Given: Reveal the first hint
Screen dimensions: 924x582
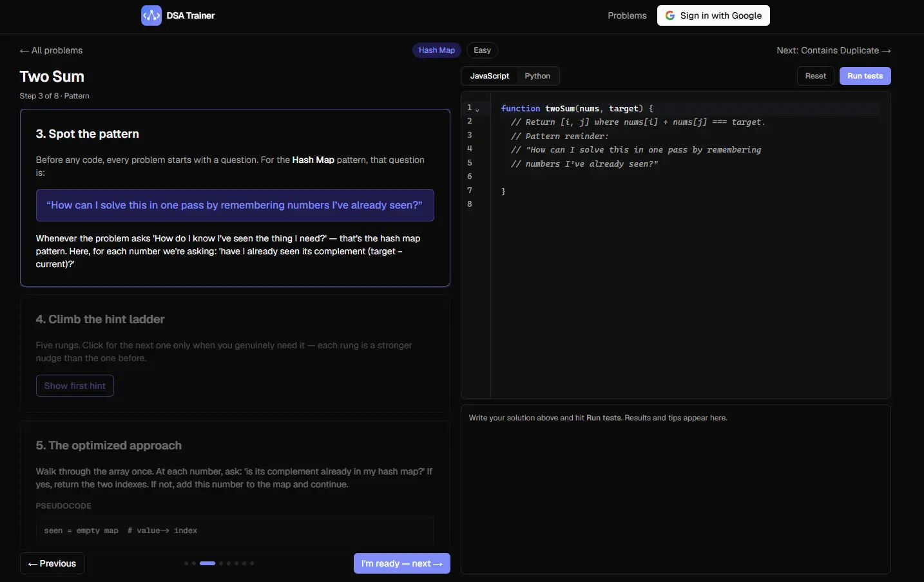Looking at the screenshot, I should coord(75,386).
